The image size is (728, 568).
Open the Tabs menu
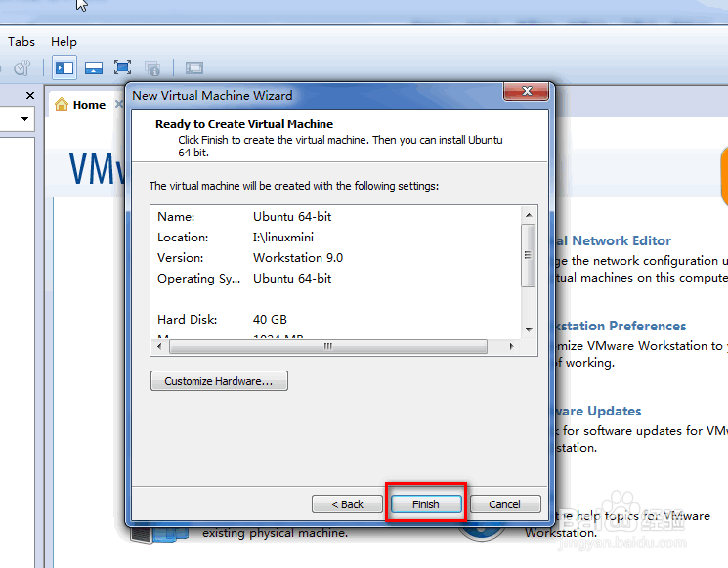pos(21,42)
